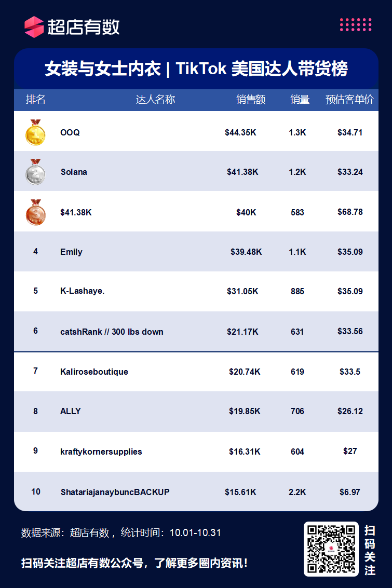Select the 销售额 column header
The height and width of the screenshot is (588, 392).
pyautogui.click(x=251, y=99)
